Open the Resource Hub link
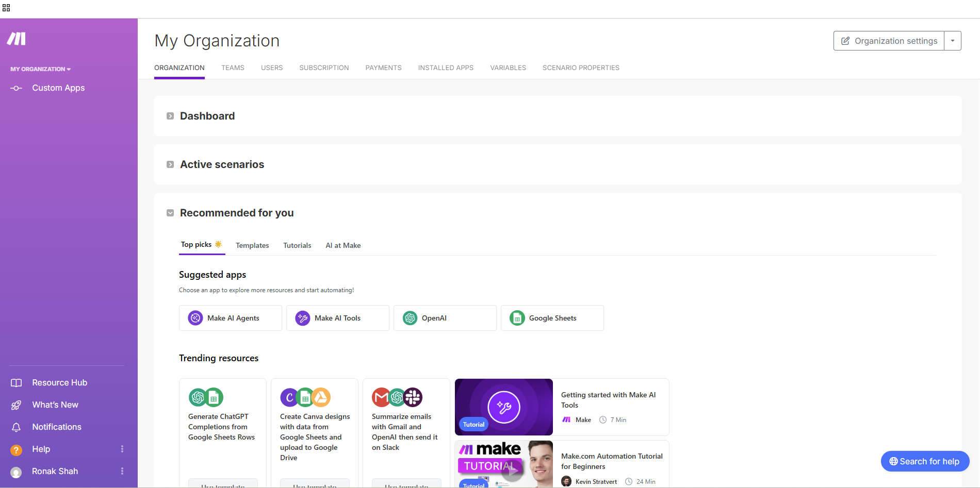The image size is (980, 488). coord(59,383)
